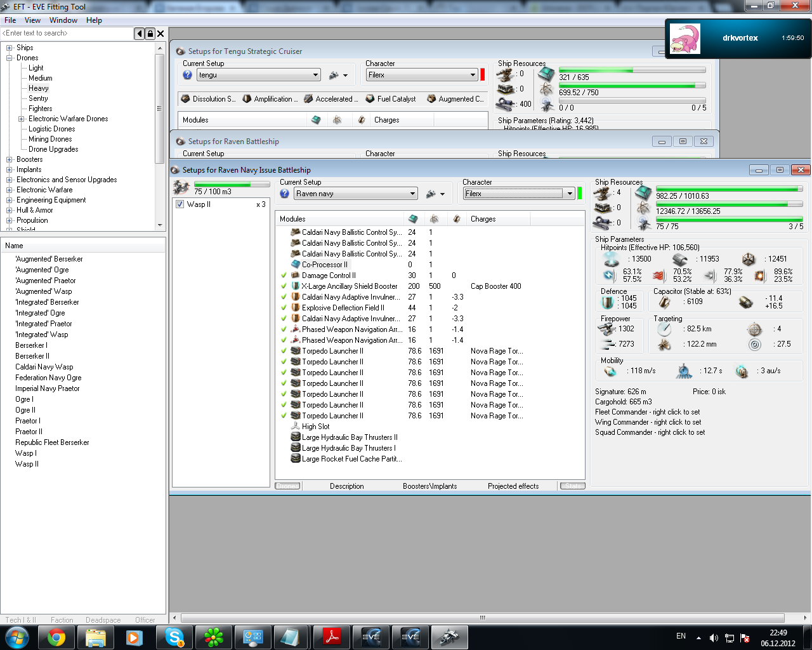Click the Co-Processor II module icon

[295, 265]
